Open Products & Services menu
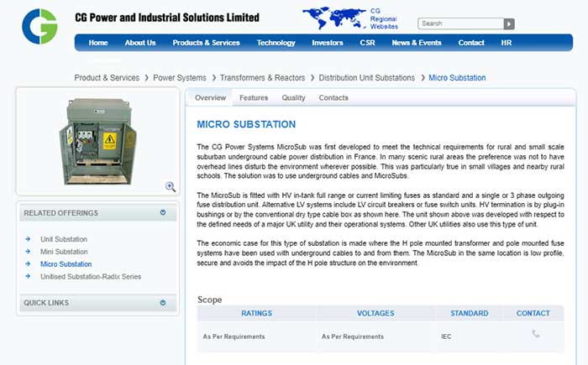 (207, 43)
